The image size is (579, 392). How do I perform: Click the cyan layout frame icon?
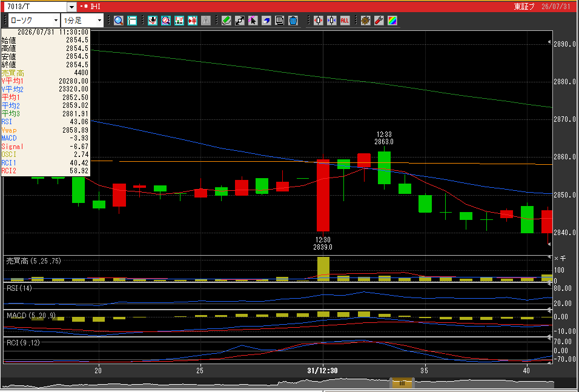132,21
